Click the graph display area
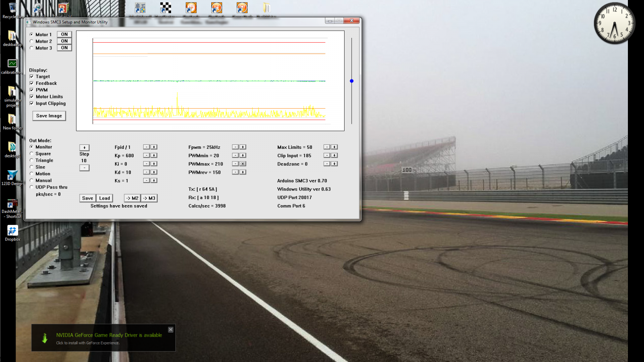Viewport: 644px width, 362px height. (210, 81)
